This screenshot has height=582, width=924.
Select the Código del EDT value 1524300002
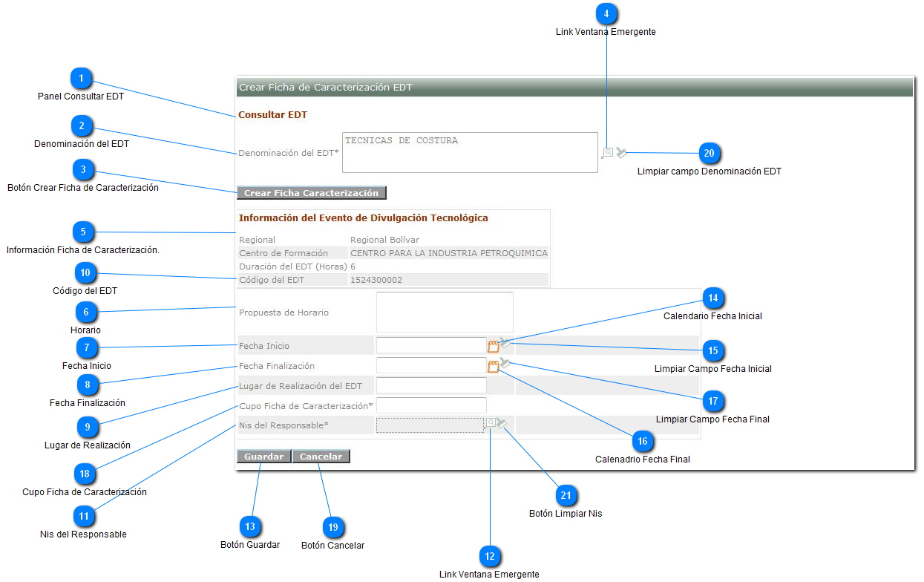(x=376, y=280)
